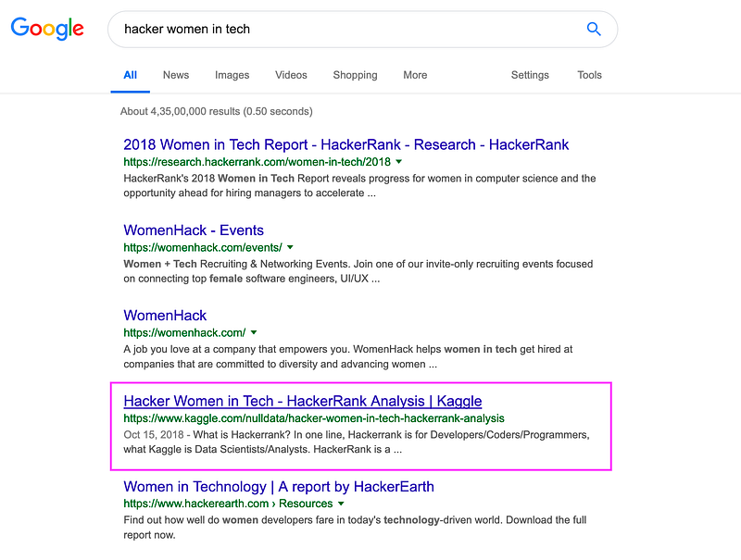Screen dimensions: 741x560
Task: Click the Oct 15, 2018 Kaggle snippet
Action: coord(357,442)
